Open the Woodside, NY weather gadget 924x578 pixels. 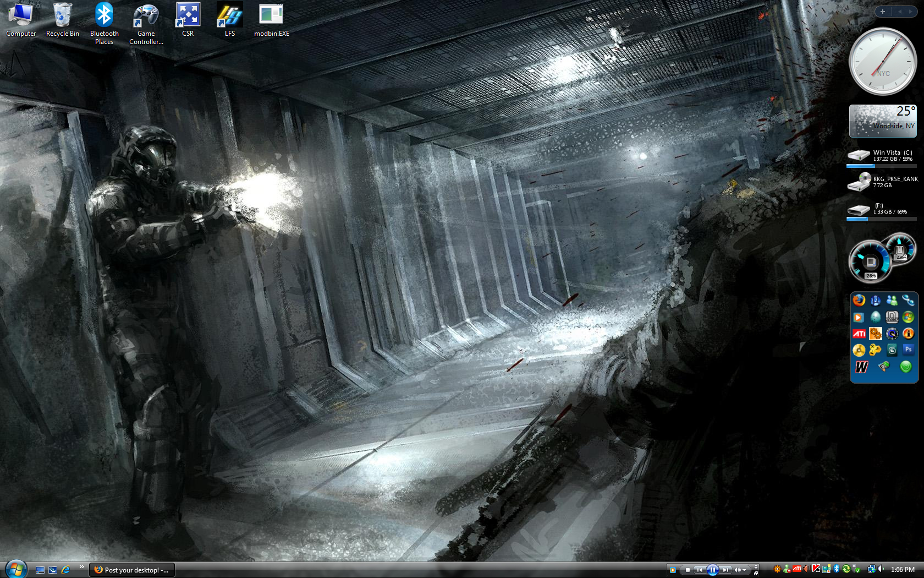[x=883, y=121]
